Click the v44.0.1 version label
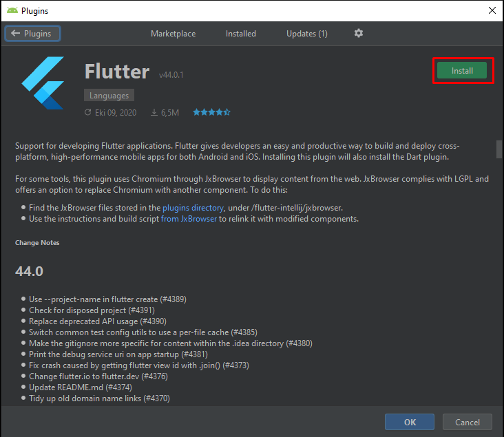The width and height of the screenshot is (504, 437). pyautogui.click(x=171, y=74)
